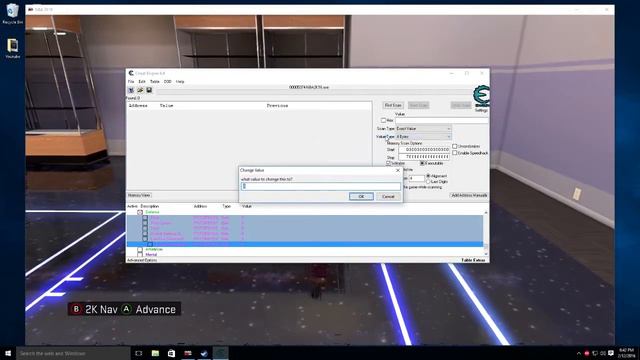Toggle the Athleticism group active checkbox
The image size is (640, 360).
(x=140, y=249)
